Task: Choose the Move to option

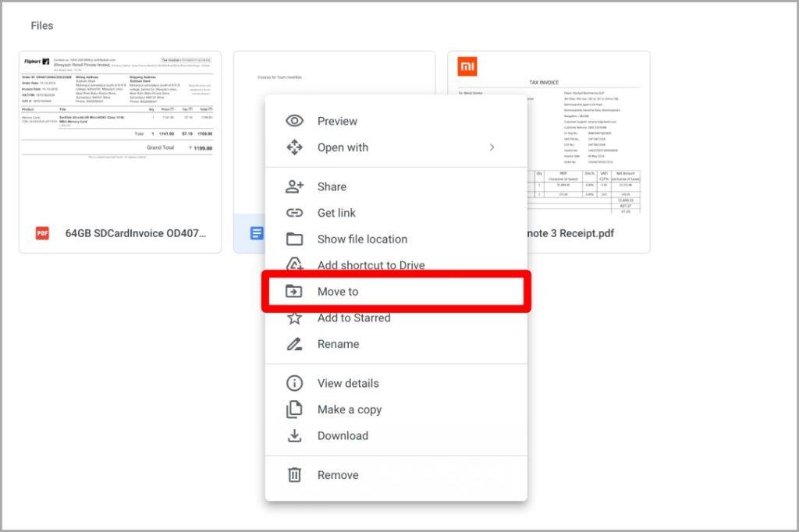Action: pos(396,292)
